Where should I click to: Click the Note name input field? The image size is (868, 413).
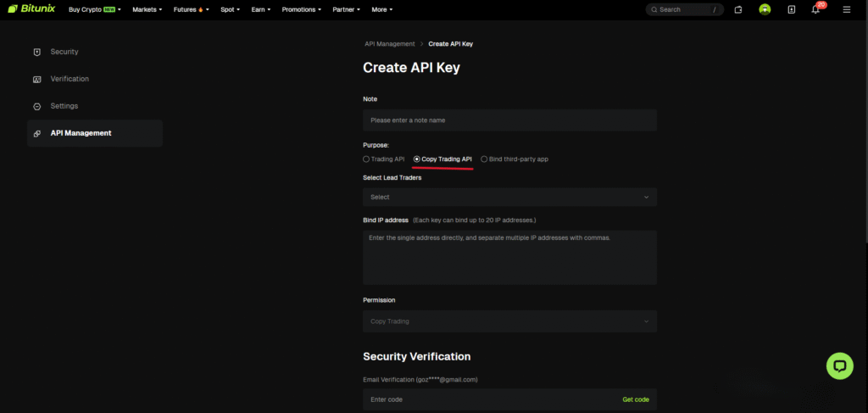[x=509, y=120]
